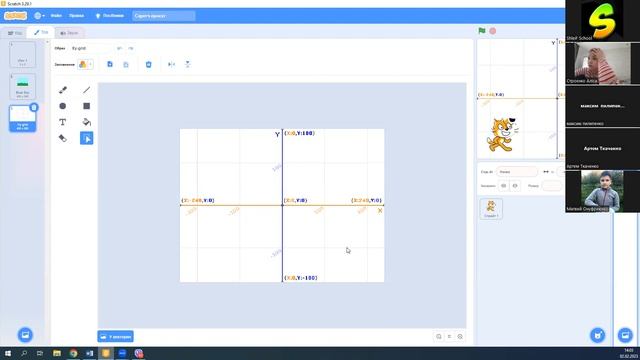Screen dimensions: 640x360
Task: Open Windows taskbar search
Action: tap(24, 353)
